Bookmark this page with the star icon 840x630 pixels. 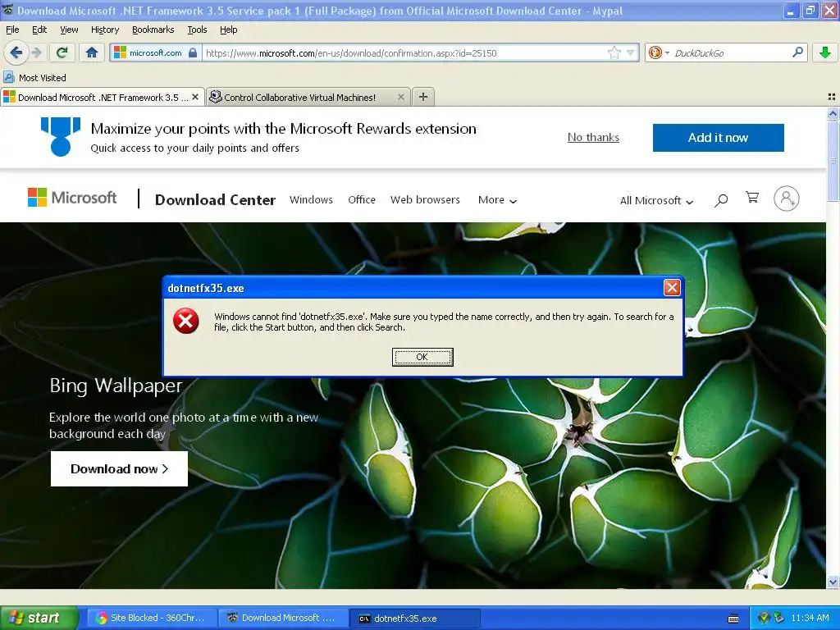614,52
